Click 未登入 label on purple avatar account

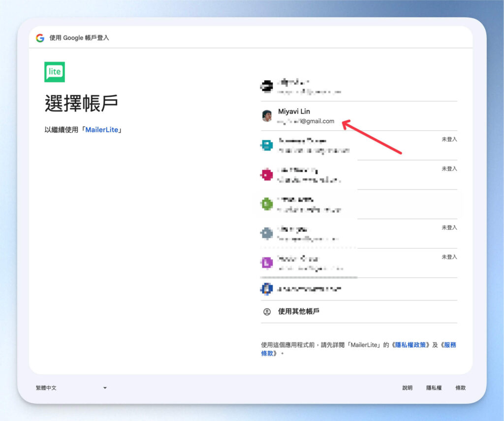point(449,257)
